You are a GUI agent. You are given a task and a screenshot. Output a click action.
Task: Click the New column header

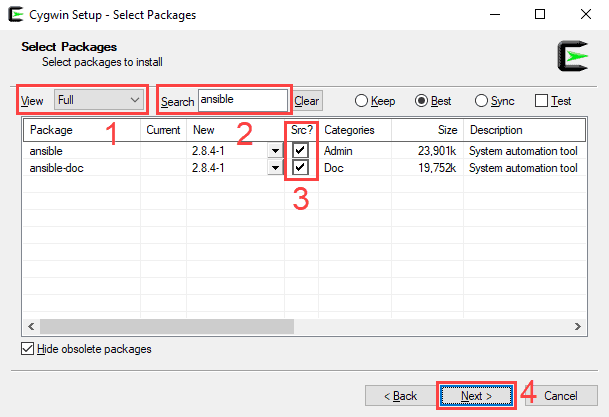click(x=235, y=130)
